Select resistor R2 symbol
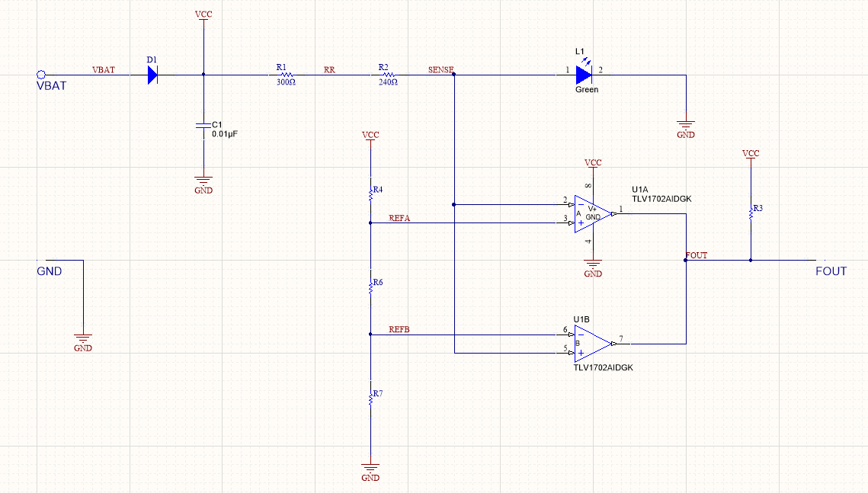This screenshot has width=868, height=493. point(388,75)
